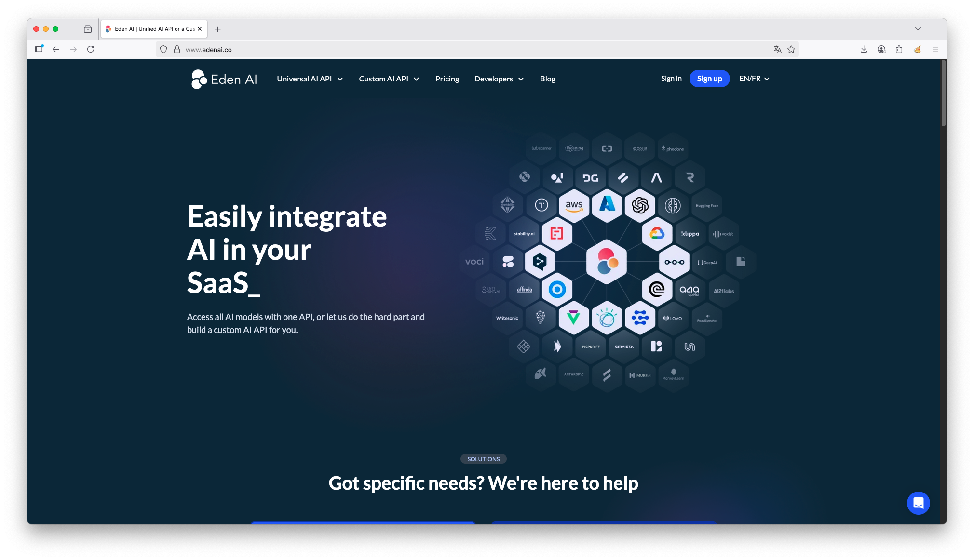Click the blue Sign up button
Image resolution: width=974 pixels, height=560 pixels.
click(x=709, y=79)
